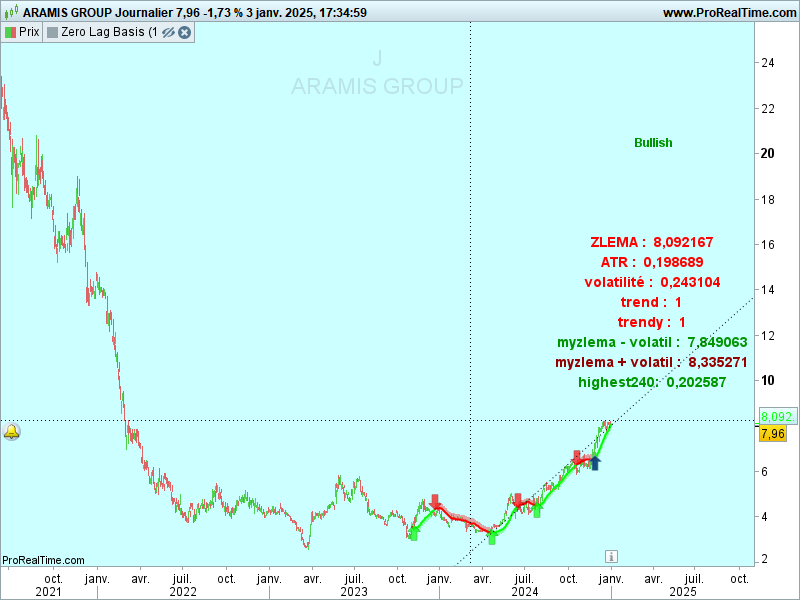Image resolution: width=800 pixels, height=600 pixels.
Task: Click the ZLEMA : 8,092167 value text
Action: tap(652, 242)
